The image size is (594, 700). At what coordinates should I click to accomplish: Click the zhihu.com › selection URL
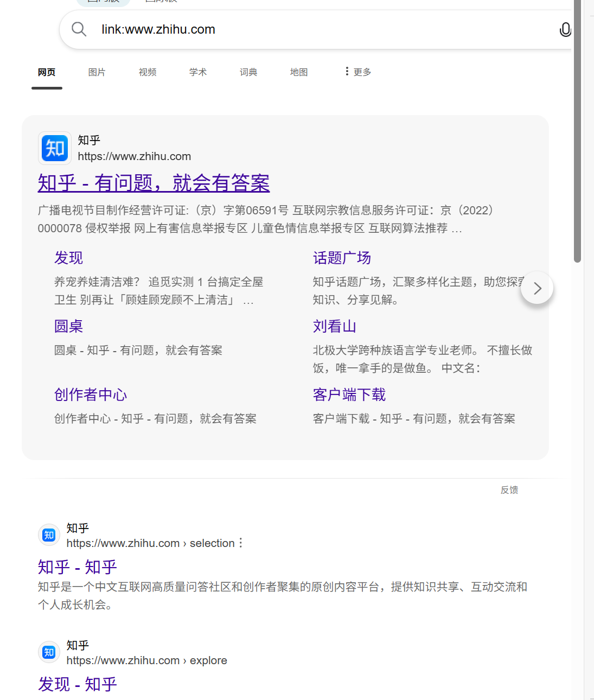[151, 543]
